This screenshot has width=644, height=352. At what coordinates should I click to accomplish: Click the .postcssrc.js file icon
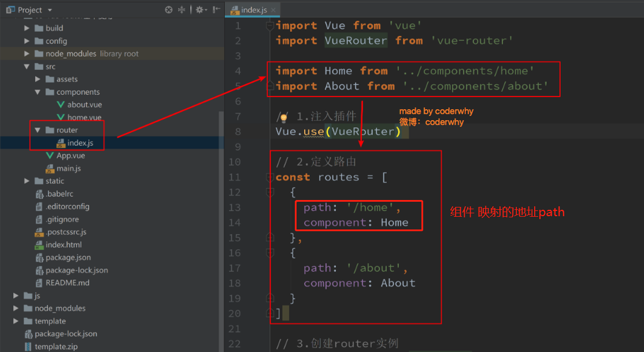[39, 232]
